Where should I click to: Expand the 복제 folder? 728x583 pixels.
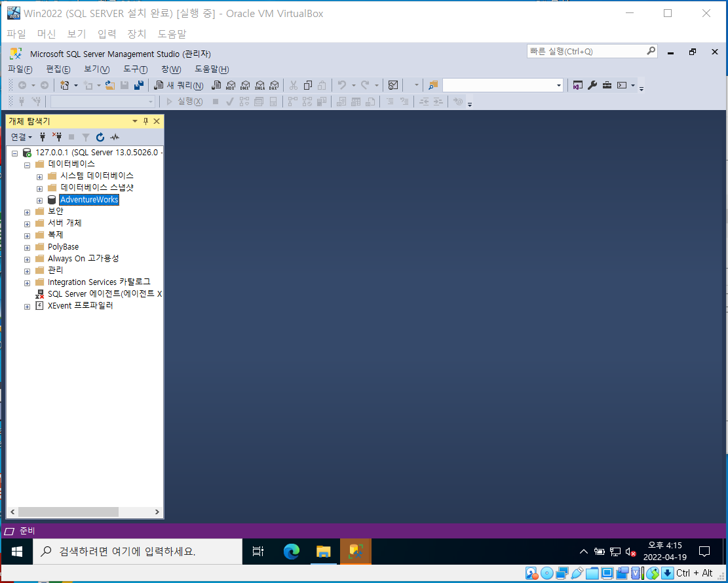point(27,236)
